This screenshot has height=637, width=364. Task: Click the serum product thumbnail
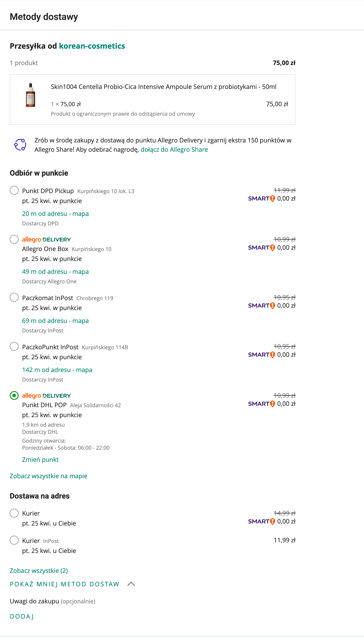(31, 95)
